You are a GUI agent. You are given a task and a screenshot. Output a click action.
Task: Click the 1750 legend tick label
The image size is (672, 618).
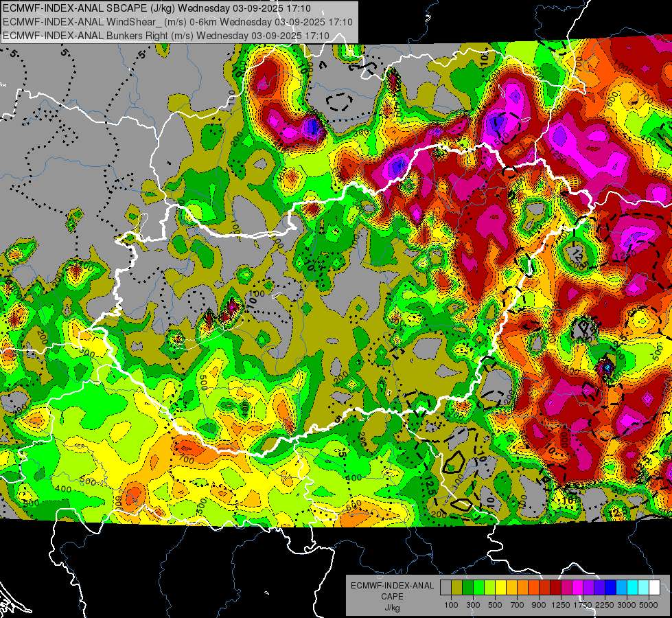(x=583, y=605)
